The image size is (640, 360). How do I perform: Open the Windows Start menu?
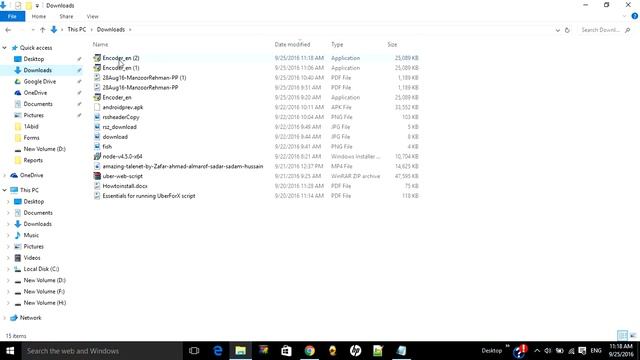[10, 351]
